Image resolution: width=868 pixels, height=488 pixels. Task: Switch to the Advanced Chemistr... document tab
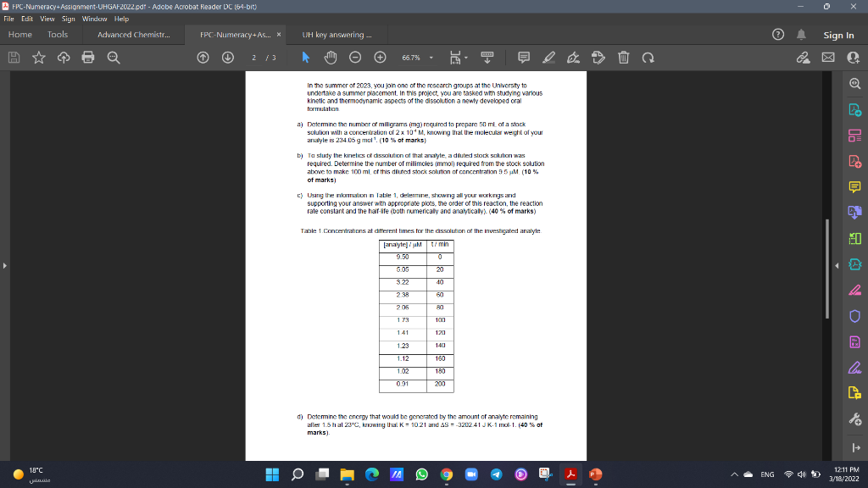[x=133, y=34]
